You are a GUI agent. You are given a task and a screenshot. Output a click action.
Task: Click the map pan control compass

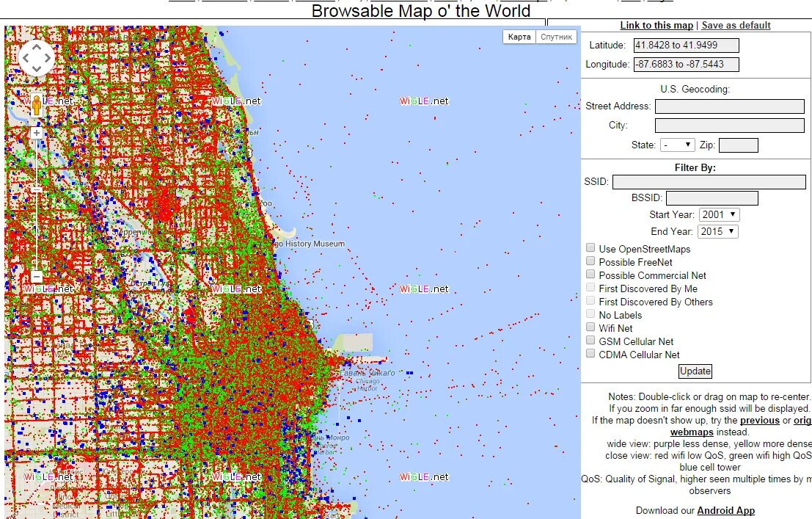[x=36, y=57]
